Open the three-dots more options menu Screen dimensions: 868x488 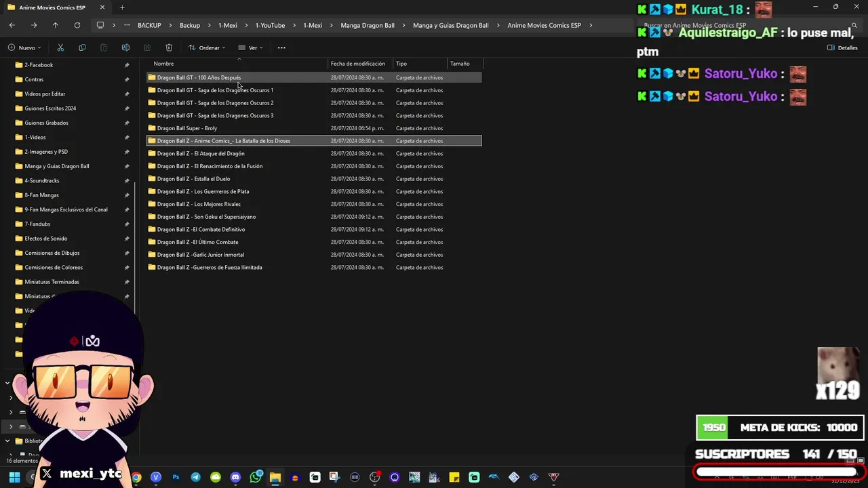tap(281, 47)
